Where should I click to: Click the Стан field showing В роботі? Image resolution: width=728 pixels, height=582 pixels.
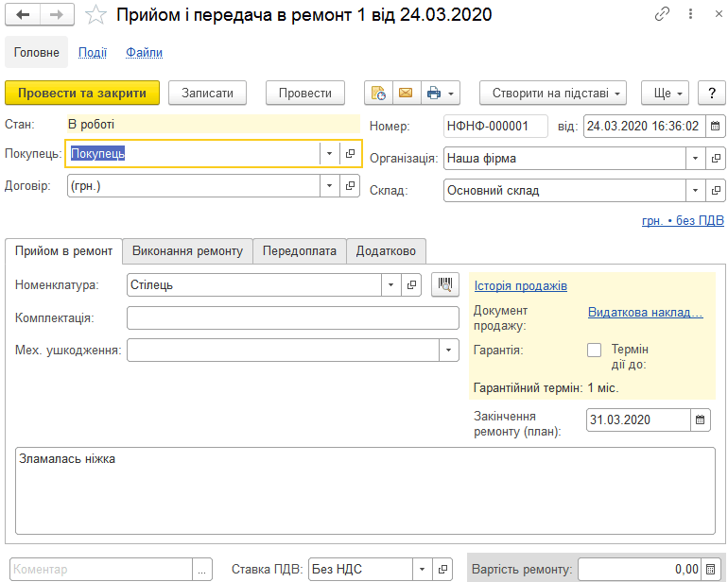coord(214,125)
